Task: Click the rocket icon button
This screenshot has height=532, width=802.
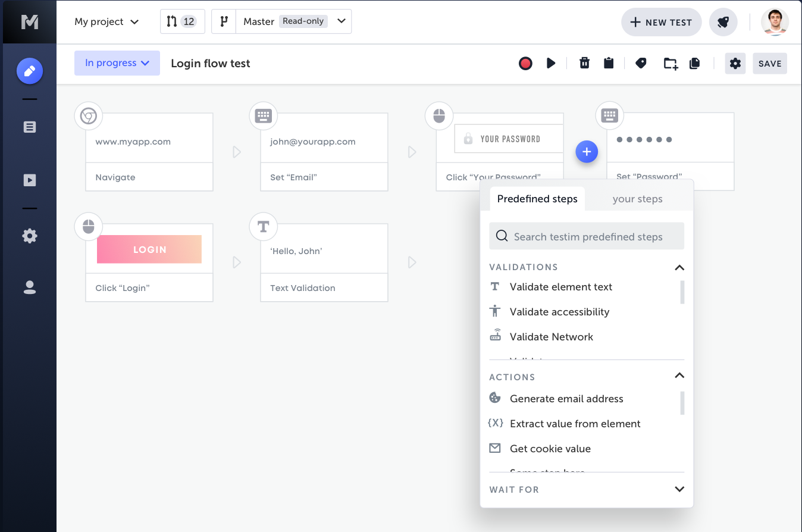Action: pyautogui.click(x=723, y=22)
